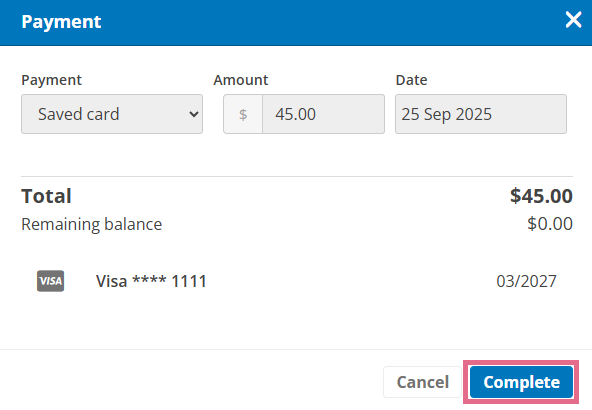This screenshot has width=592, height=410.
Task: Confirm payment with the Complete button
Action: pyautogui.click(x=521, y=382)
